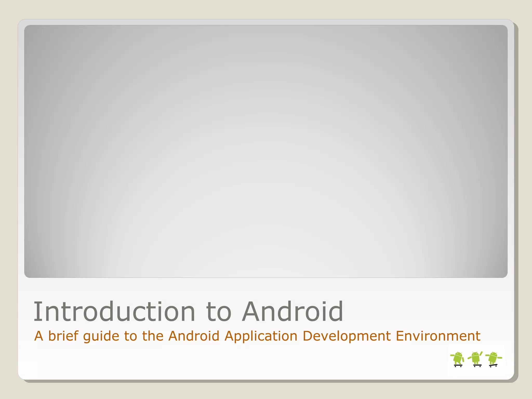This screenshot has height=399, width=532.
Task: Click the raised arm of the middle robot
Action: 481,354
